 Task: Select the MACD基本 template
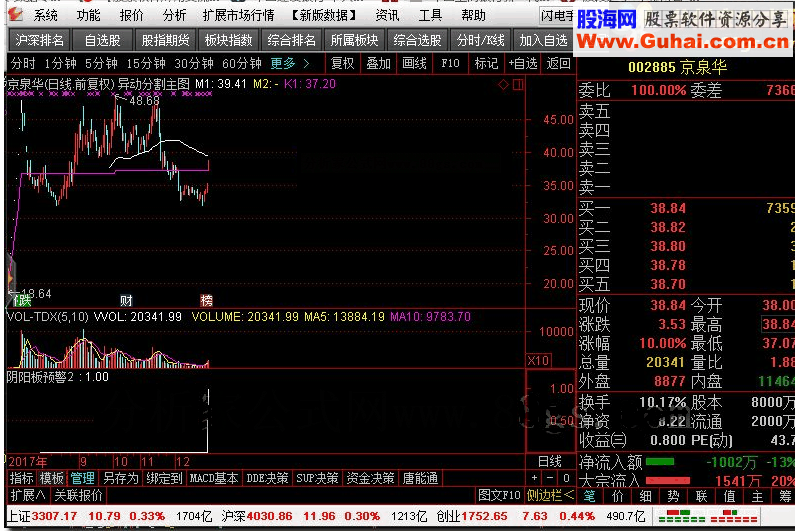[x=213, y=478]
